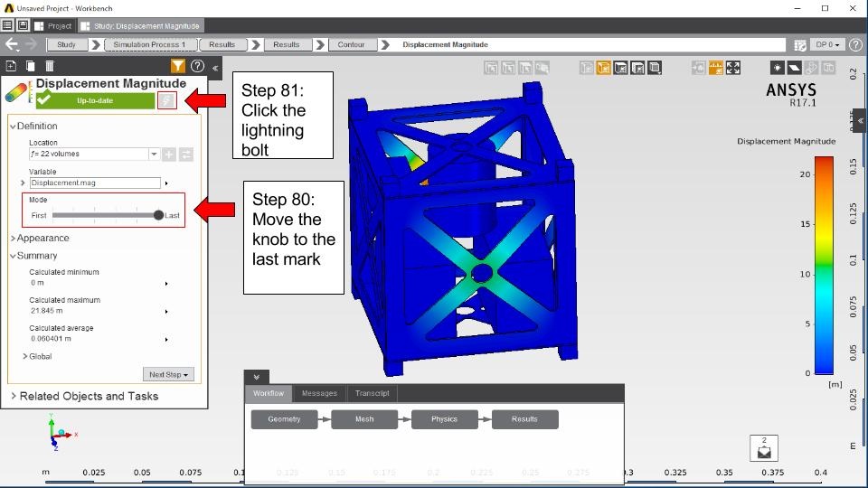This screenshot has width=868, height=488.
Task: Click the Geometry workflow button
Action: coord(285,418)
